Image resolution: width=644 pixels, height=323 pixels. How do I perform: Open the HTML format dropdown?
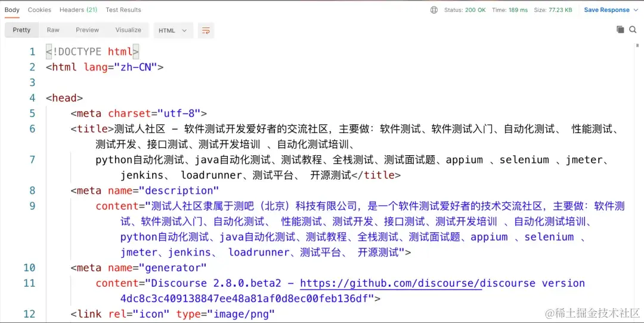(173, 30)
